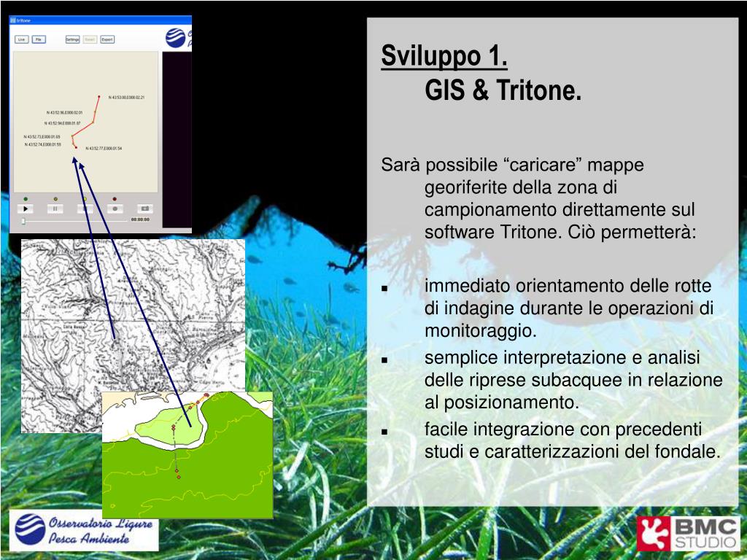Click the stop button under yellow indicator
The image size is (747, 560).
[x=85, y=209]
